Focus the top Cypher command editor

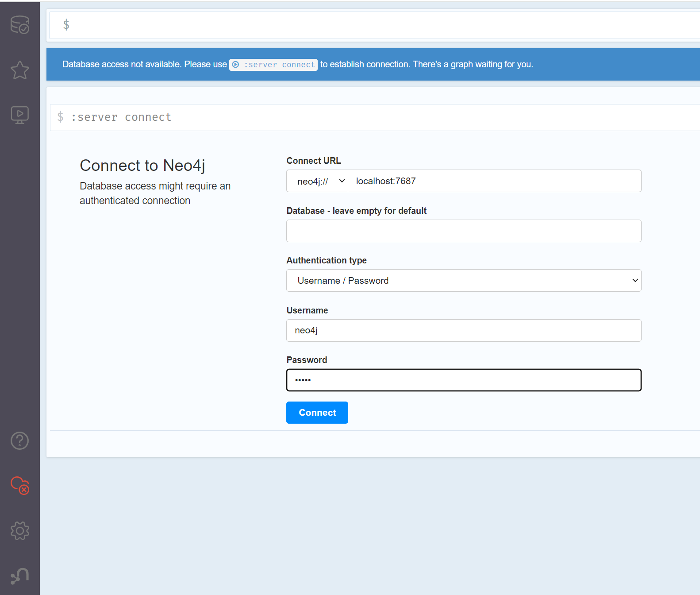click(x=374, y=25)
